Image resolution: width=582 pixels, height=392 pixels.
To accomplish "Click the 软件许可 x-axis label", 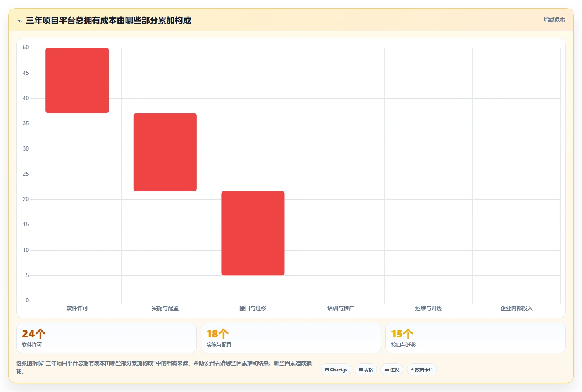I will coord(77,308).
